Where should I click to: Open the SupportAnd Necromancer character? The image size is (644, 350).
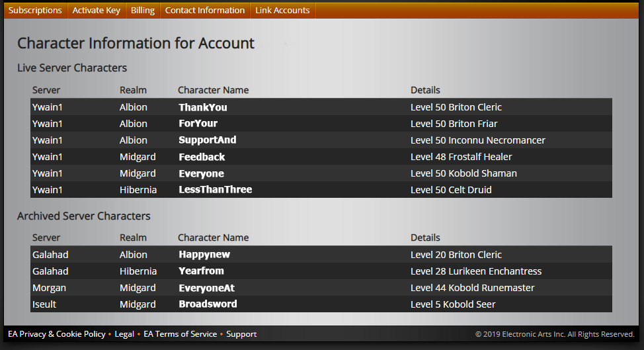(x=207, y=140)
